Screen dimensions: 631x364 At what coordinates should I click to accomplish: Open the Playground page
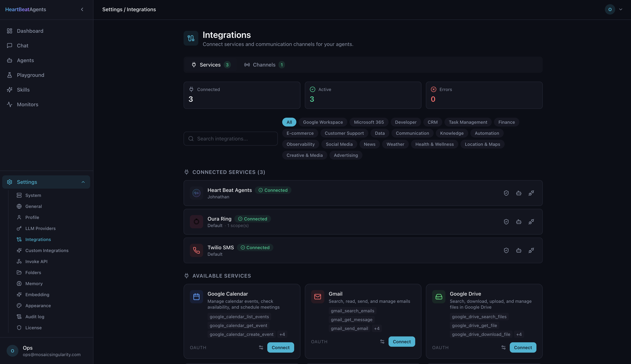tap(47, 75)
